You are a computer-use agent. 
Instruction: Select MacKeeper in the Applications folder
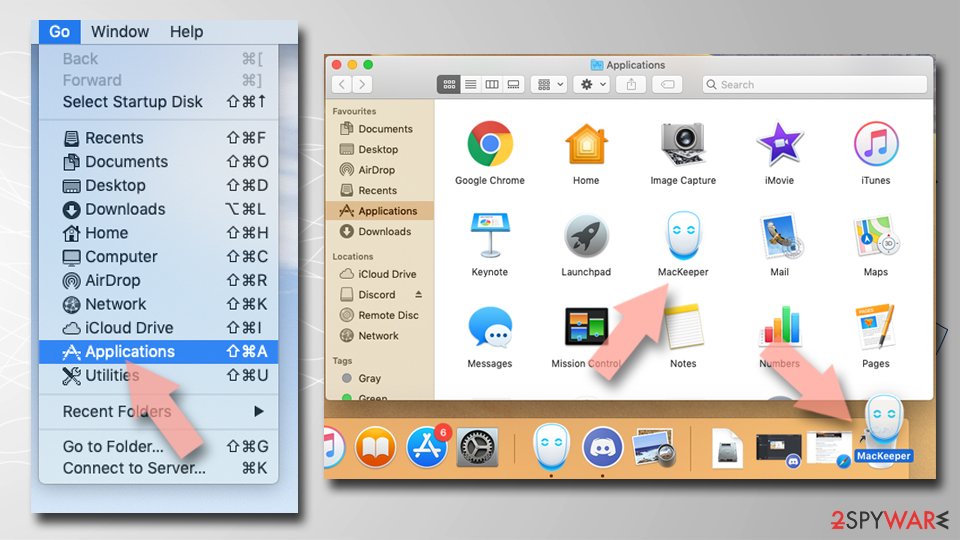click(683, 236)
